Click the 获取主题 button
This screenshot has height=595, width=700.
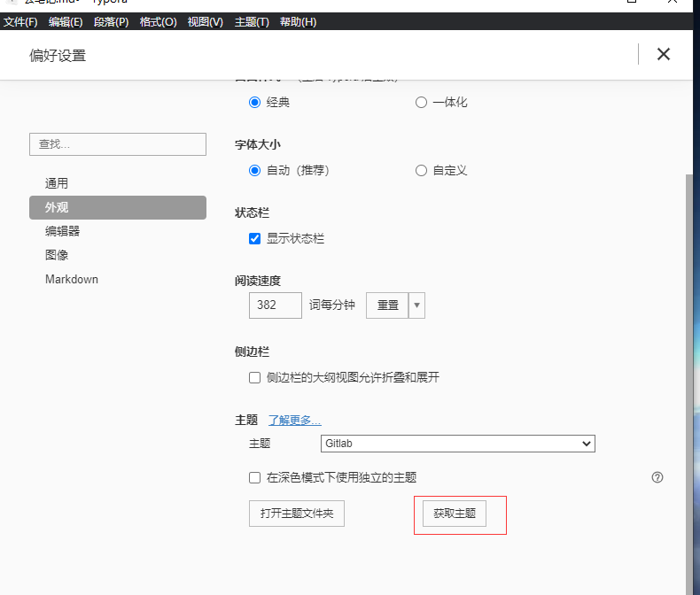pos(455,514)
